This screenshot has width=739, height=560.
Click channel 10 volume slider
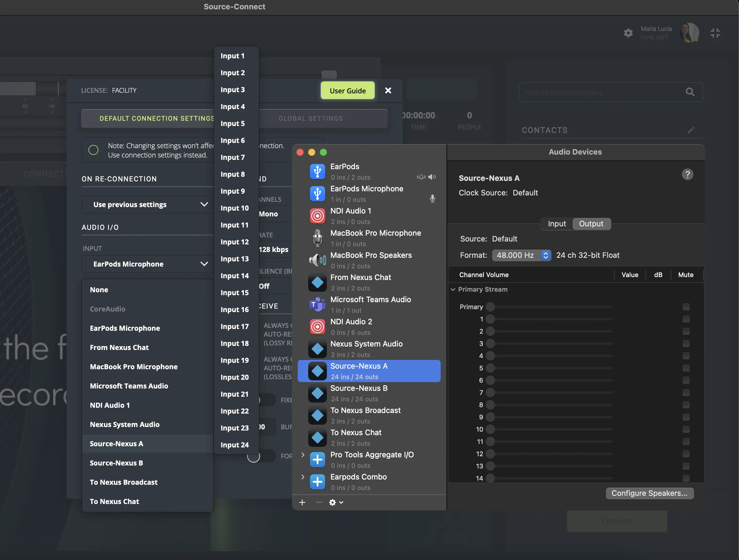point(550,429)
